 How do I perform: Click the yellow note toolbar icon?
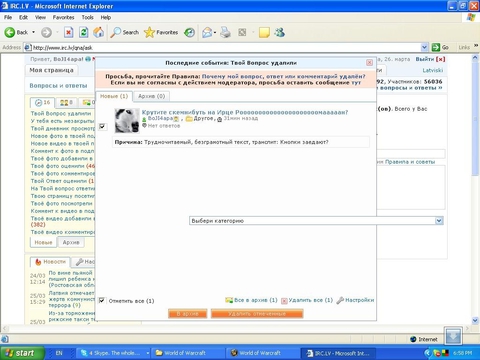(x=264, y=32)
